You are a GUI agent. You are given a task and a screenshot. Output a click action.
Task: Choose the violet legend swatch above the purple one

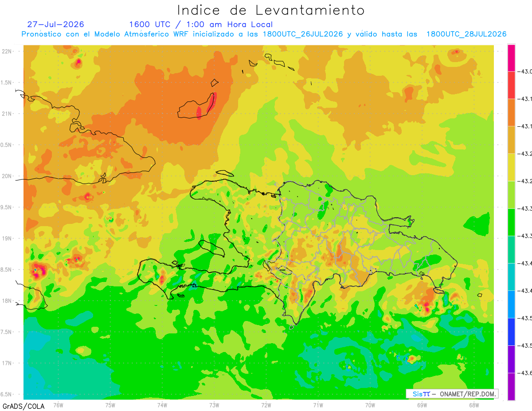coord(511,360)
